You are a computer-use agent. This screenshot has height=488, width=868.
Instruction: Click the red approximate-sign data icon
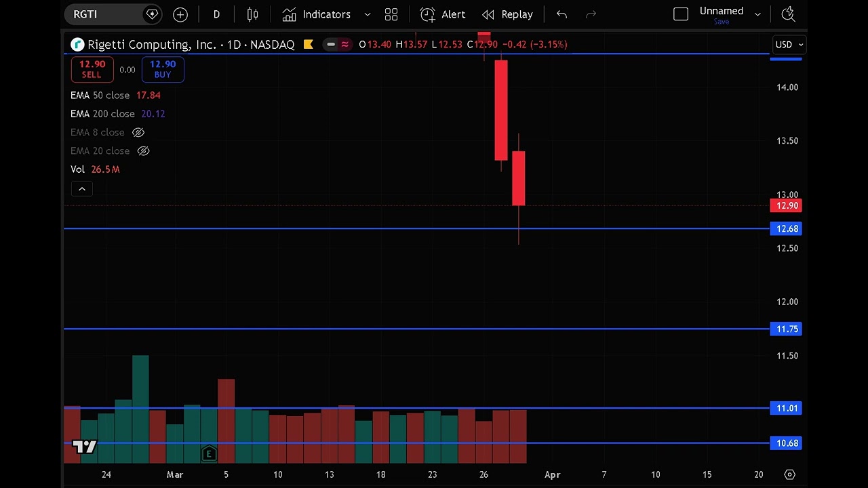tap(345, 45)
